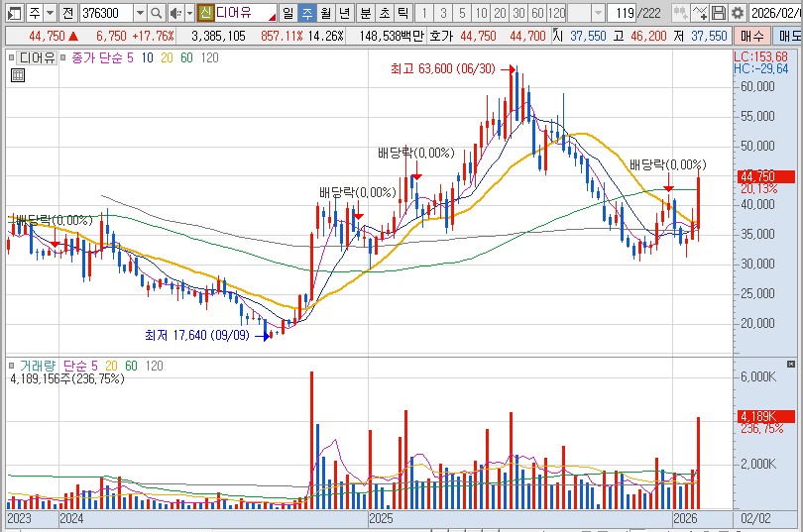This screenshot has width=803, height=532.
Task: Expand the empty interval combo dropdown arrow
Action: point(598,13)
